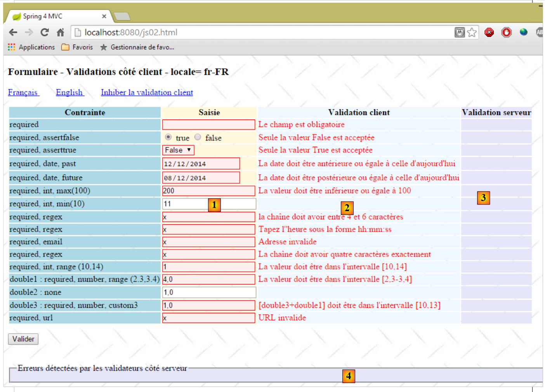
Task: Click the English language link
Action: [x=69, y=92]
